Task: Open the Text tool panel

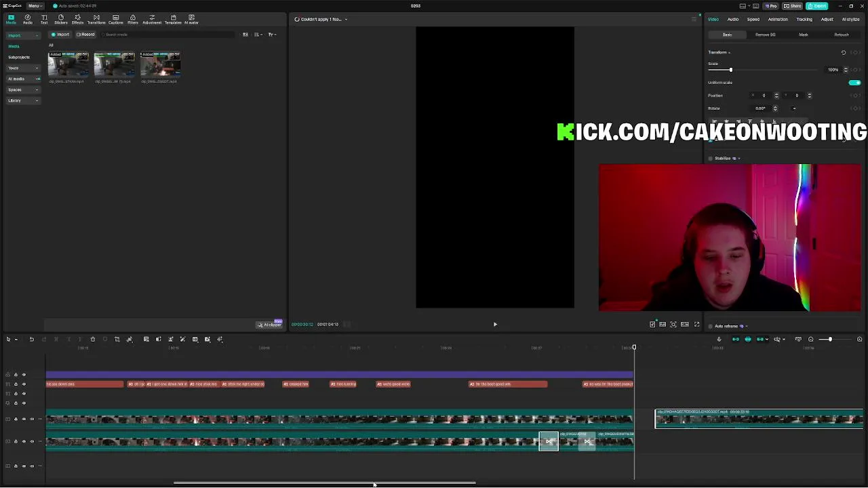Action: coord(44,19)
